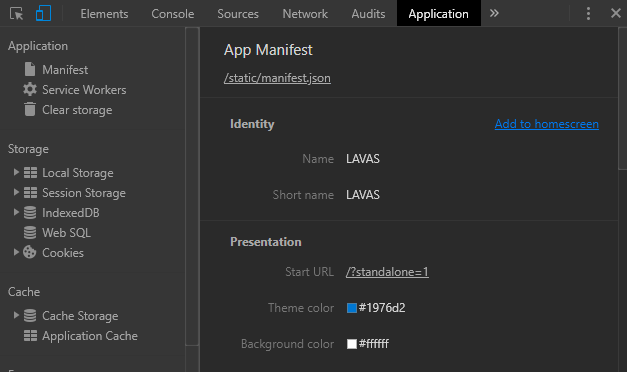Click the Manifest file icon
627x372 pixels.
tap(30, 69)
